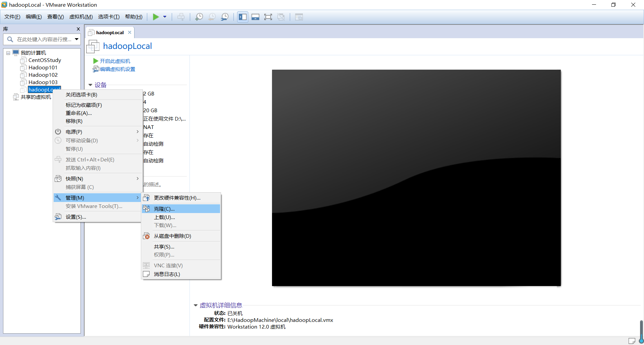Expand the 快照(N) submenu arrow

point(138,179)
